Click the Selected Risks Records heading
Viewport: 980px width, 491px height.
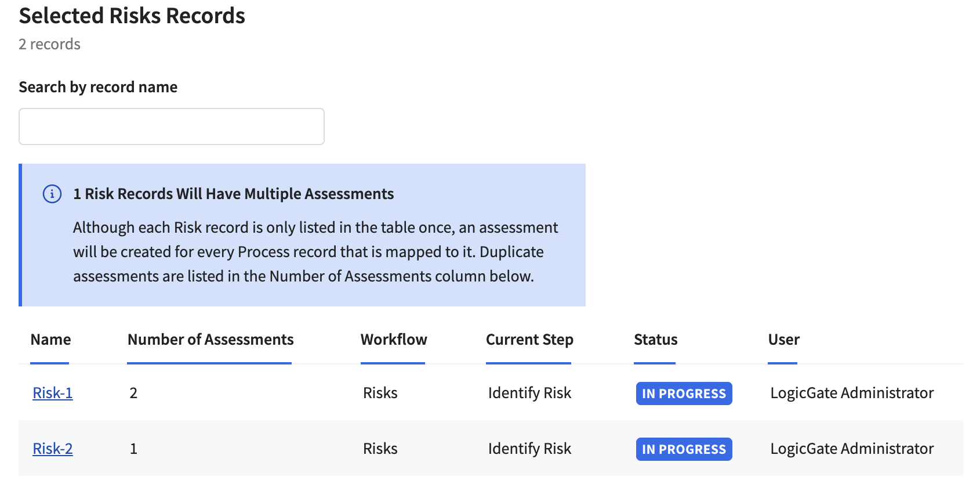tap(132, 16)
